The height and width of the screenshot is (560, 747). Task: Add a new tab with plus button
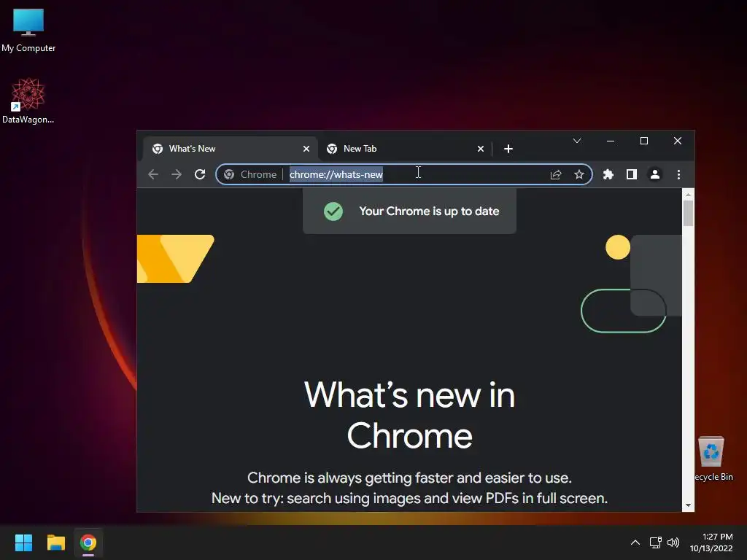coord(508,149)
